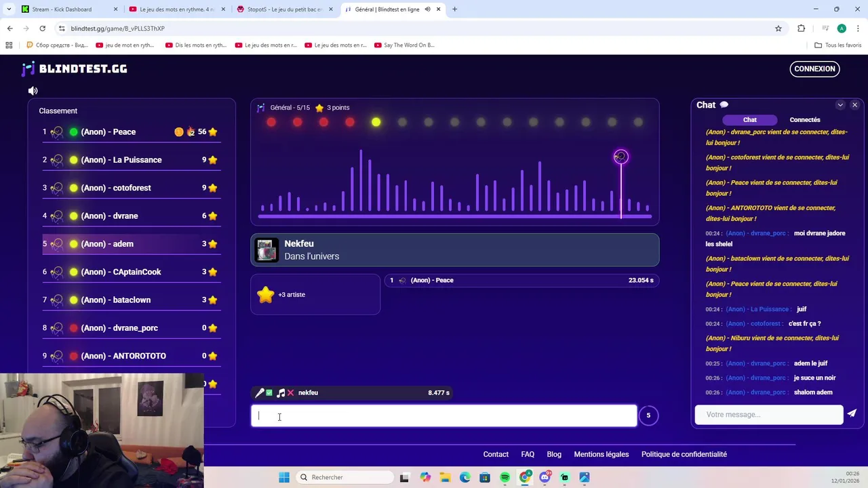
Task: Open Spotify from the taskbar
Action: (505, 477)
